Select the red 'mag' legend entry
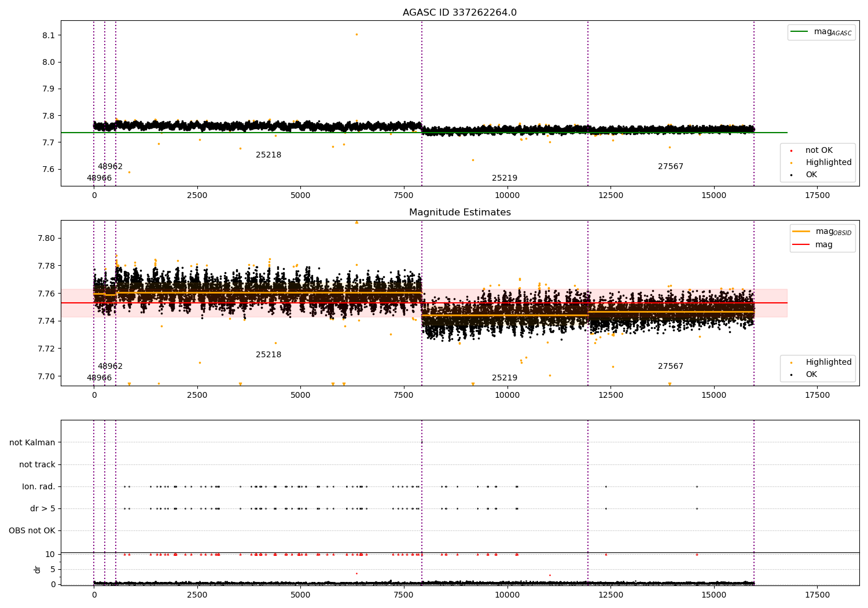Screen dimensions: 868x608 (813, 245)
